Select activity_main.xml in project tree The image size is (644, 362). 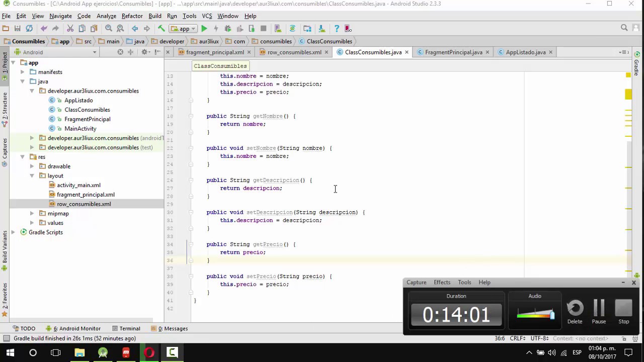[x=78, y=186]
